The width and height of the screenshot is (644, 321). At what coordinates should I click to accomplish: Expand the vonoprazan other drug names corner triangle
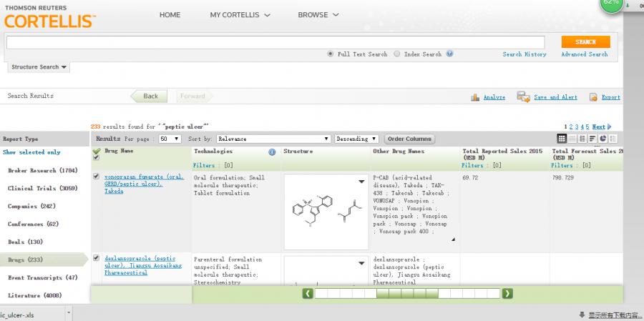454,239
